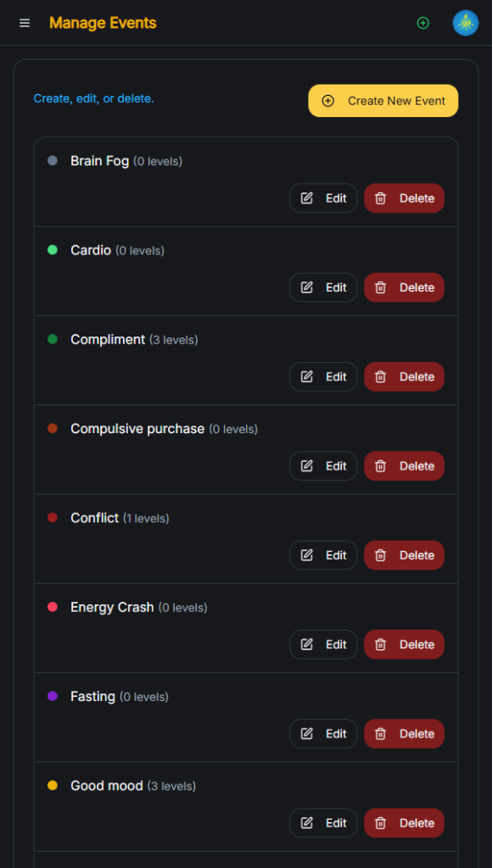Click the pencil icon on Brain Fog's Edit button

pos(307,198)
